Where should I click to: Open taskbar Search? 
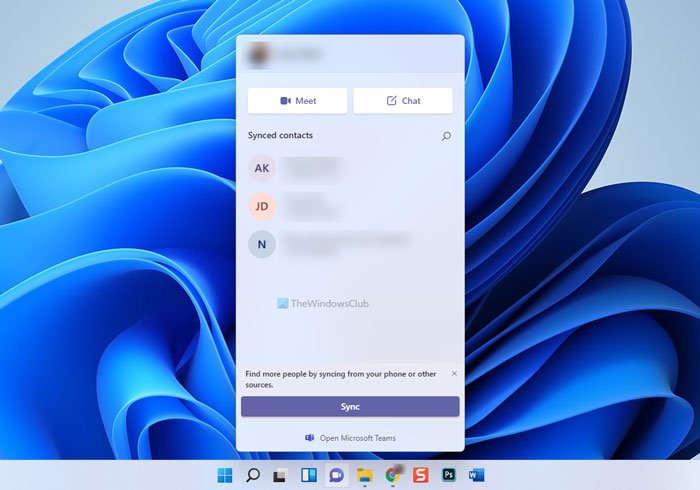click(x=253, y=475)
